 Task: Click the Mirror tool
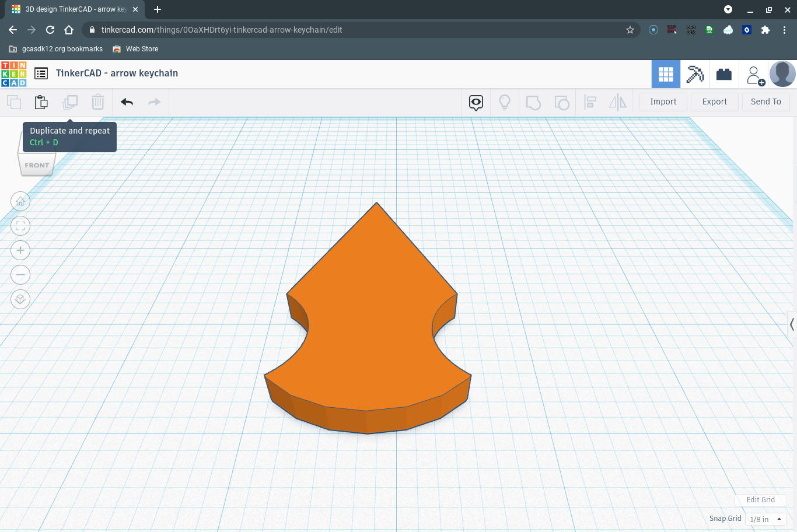618,103
